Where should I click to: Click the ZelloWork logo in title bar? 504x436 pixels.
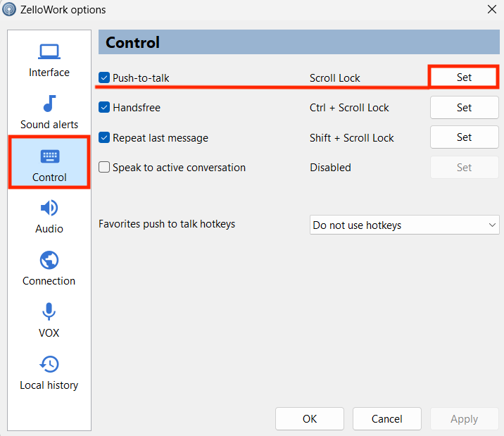(x=9, y=9)
